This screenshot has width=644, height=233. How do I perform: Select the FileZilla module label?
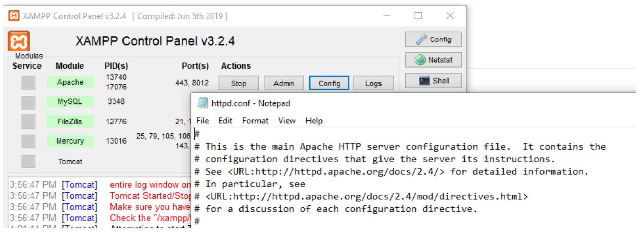tap(70, 121)
